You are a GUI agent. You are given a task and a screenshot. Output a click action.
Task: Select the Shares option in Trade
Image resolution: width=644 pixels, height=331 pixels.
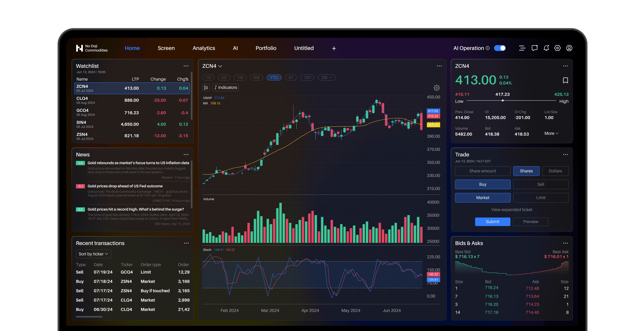click(526, 171)
